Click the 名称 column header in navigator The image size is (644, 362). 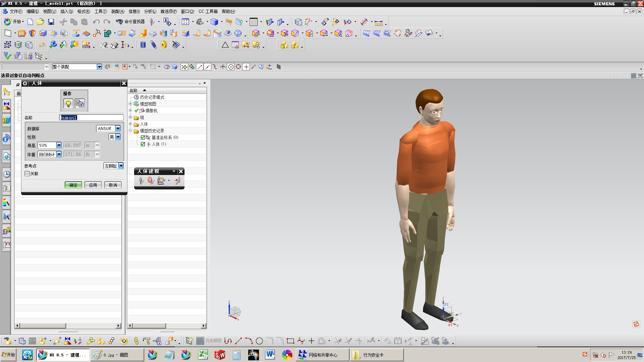pos(167,90)
